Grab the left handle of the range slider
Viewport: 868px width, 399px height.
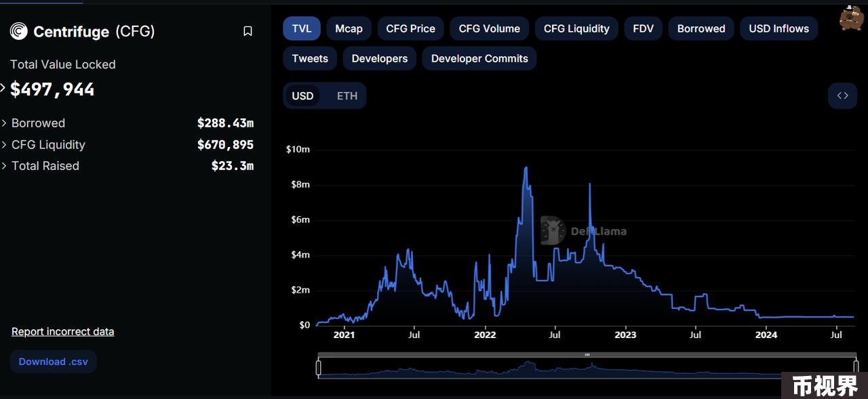(x=318, y=368)
